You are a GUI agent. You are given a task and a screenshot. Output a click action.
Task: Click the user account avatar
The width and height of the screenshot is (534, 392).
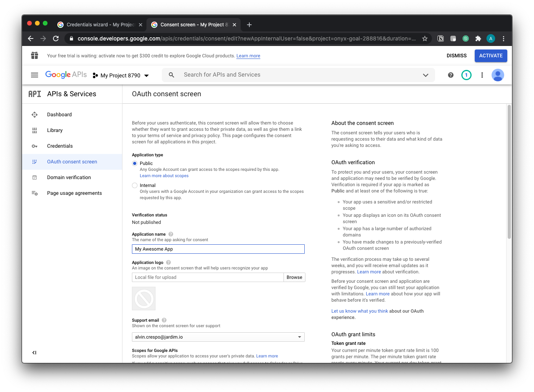497,75
